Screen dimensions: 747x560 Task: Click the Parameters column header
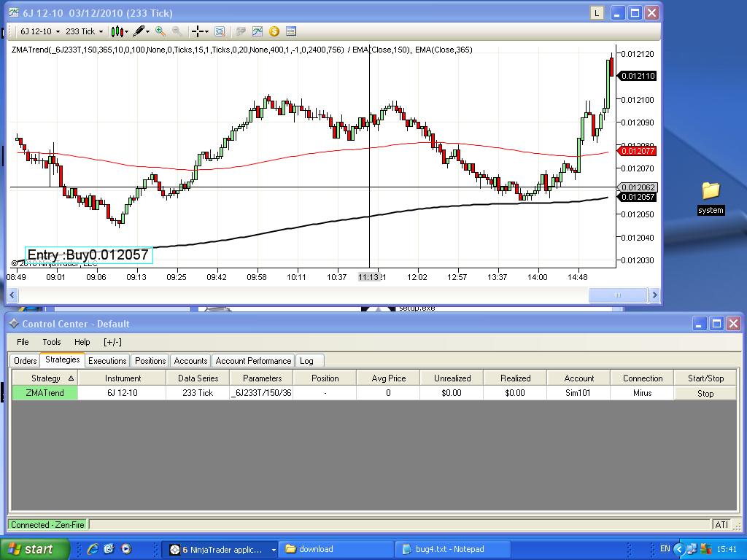click(262, 378)
